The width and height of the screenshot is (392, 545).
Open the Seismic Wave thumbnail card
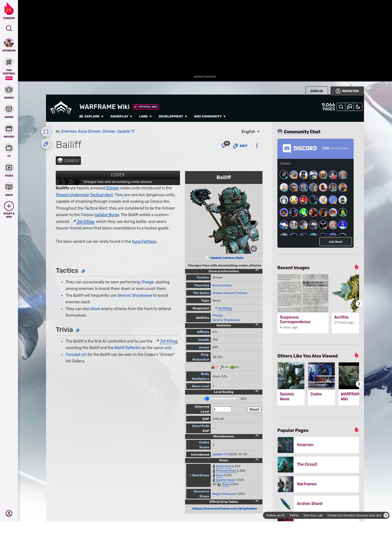tap(291, 384)
